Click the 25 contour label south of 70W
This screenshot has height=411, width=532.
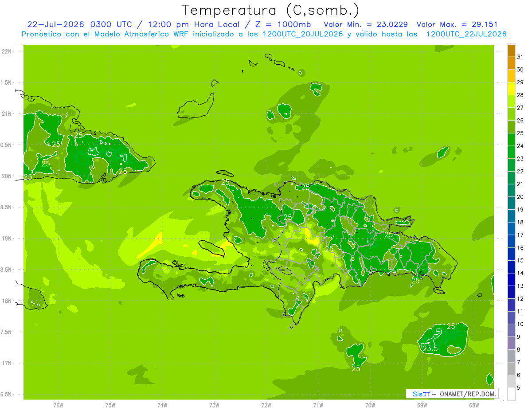coord(356,368)
